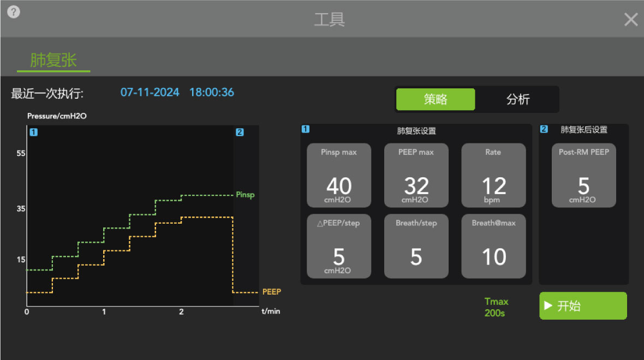
Task: Switch to the 策略 strategy view
Action: pyautogui.click(x=436, y=99)
